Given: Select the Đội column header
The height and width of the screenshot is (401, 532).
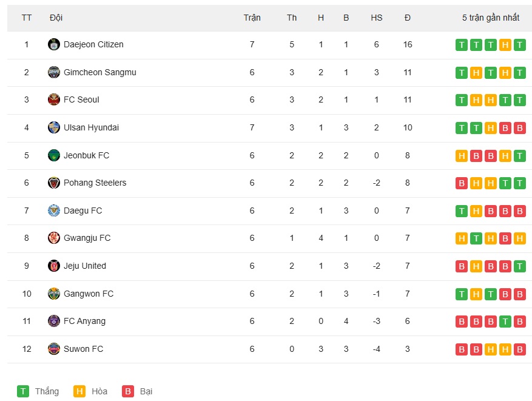Looking at the screenshot, I should (x=56, y=18).
